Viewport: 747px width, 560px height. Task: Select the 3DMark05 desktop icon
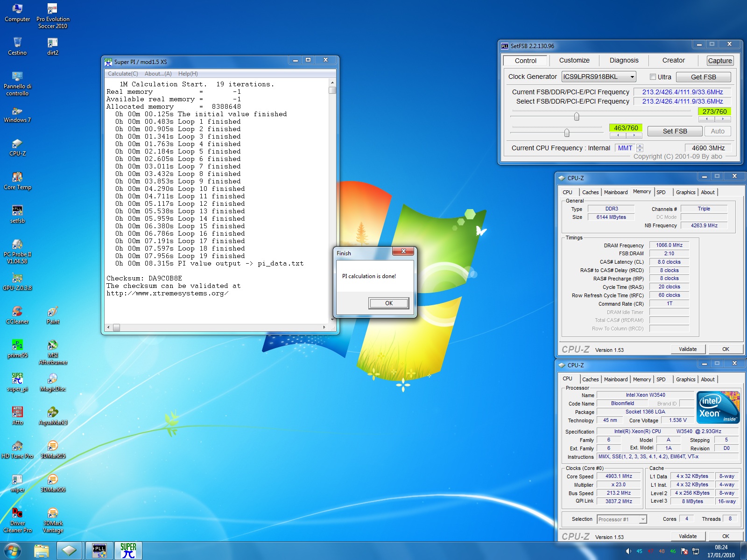point(53,450)
